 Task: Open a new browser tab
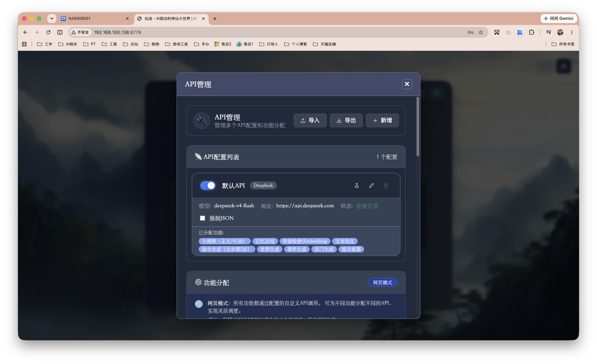click(215, 19)
